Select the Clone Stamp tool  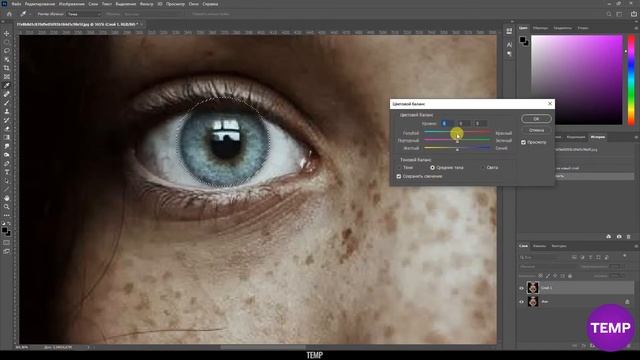tap(7, 111)
